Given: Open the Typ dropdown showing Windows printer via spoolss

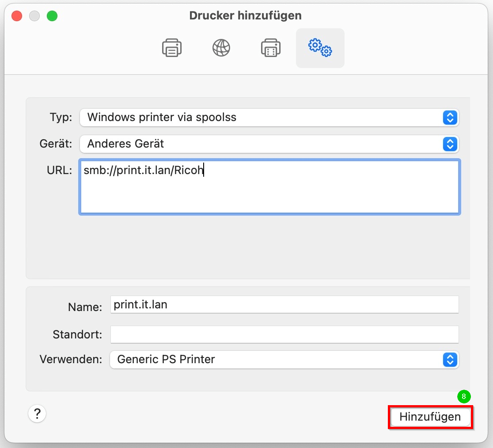Looking at the screenshot, I should pyautogui.click(x=261, y=118).
